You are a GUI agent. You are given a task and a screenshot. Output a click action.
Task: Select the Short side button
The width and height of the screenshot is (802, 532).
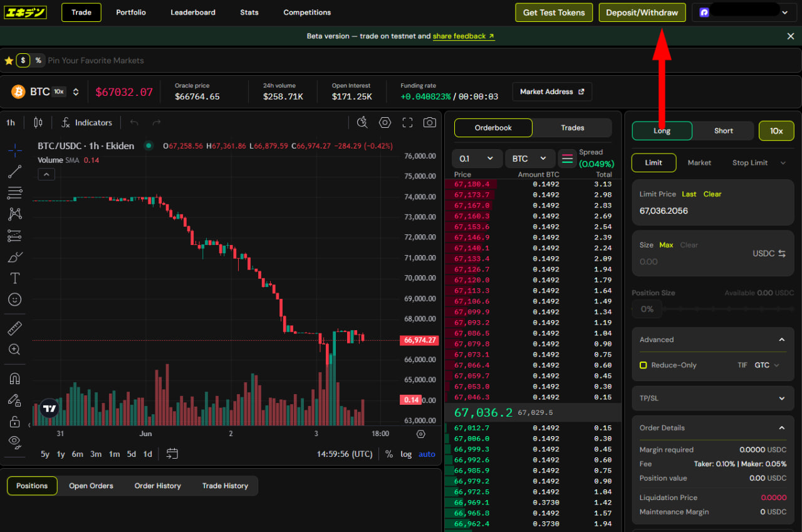tap(724, 131)
